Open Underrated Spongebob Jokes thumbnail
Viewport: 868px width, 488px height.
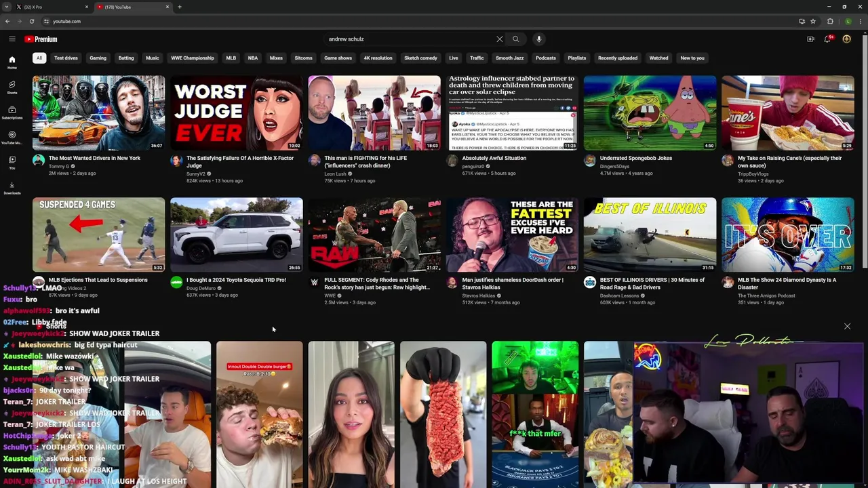coord(650,113)
